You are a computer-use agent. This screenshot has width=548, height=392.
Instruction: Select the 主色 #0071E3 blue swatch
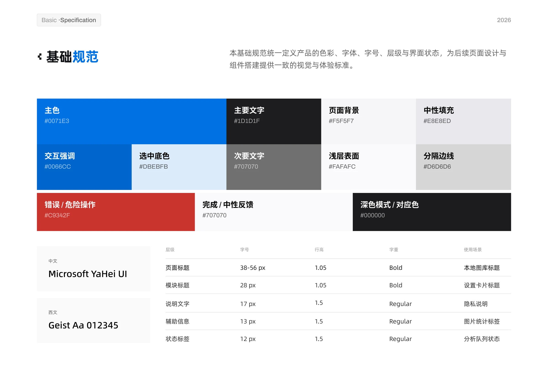point(131,121)
